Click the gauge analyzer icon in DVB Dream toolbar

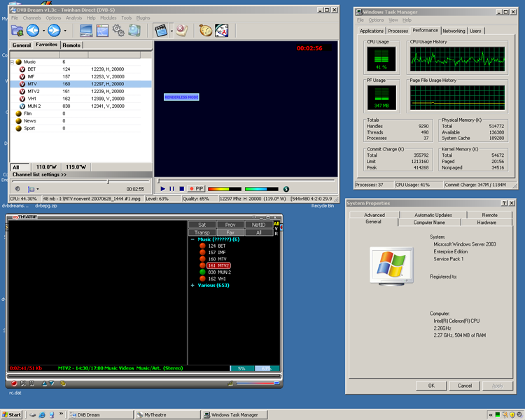222,31
